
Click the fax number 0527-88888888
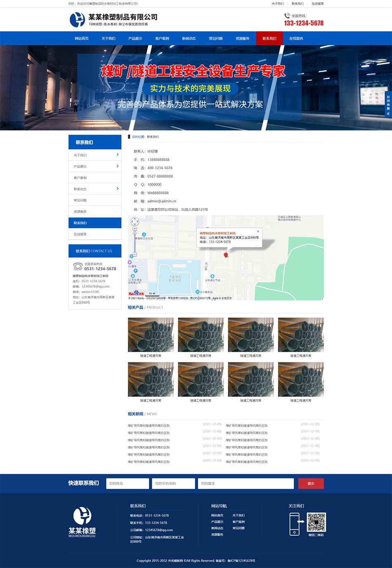[160, 176]
